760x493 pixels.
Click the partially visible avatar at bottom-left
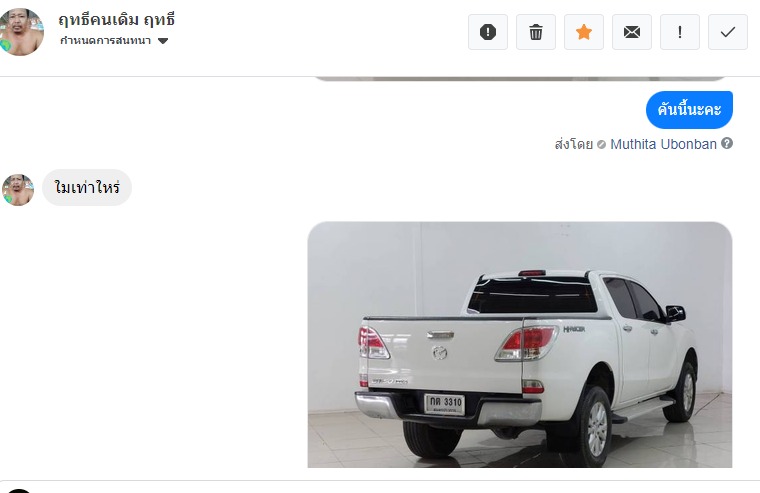coord(19,491)
